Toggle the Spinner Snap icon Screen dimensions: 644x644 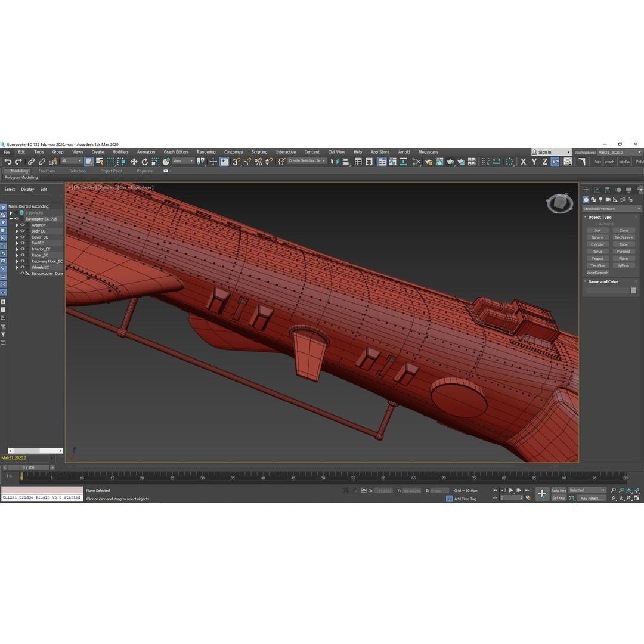[268, 162]
